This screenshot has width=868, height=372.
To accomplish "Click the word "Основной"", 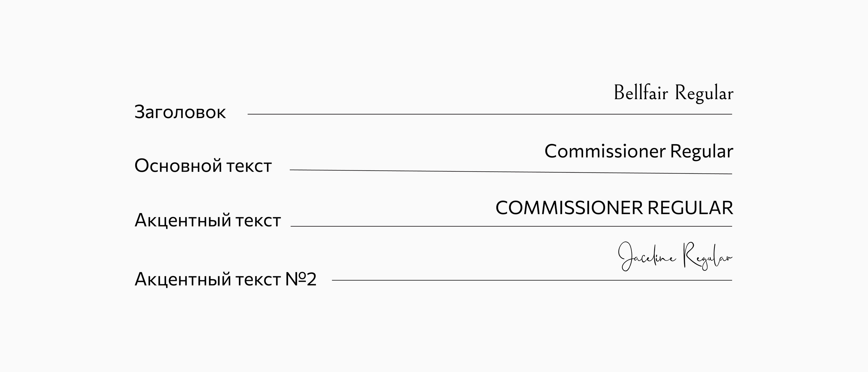I will 176,166.
